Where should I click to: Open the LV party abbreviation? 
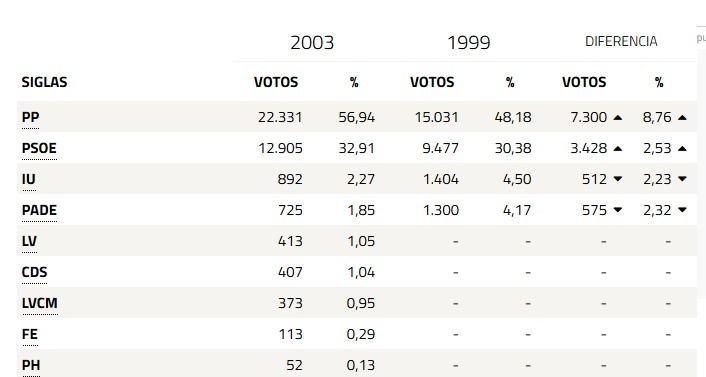[x=29, y=241]
